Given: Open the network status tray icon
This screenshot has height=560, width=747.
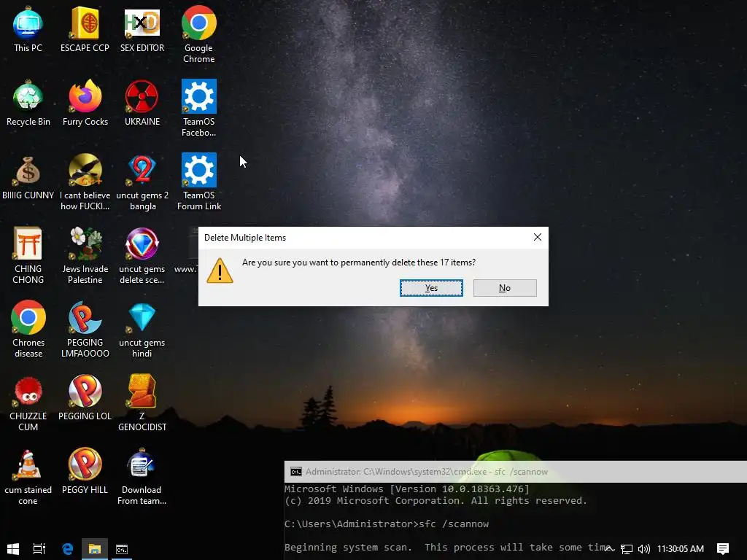Looking at the screenshot, I should tap(627, 549).
